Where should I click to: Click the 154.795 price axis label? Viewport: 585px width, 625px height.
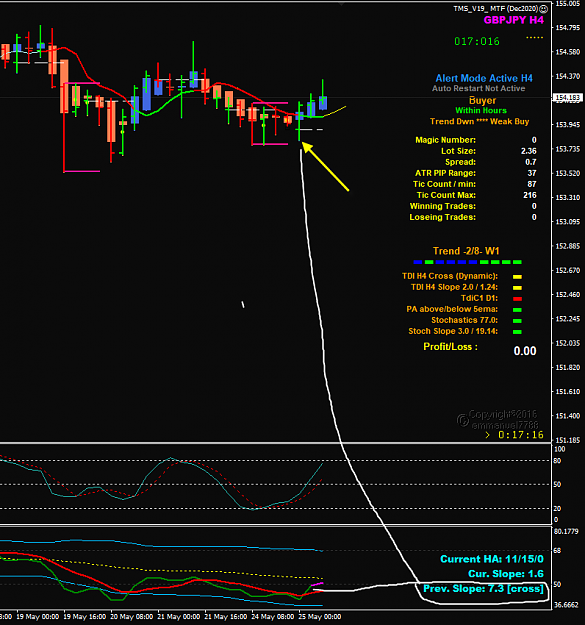click(568, 28)
